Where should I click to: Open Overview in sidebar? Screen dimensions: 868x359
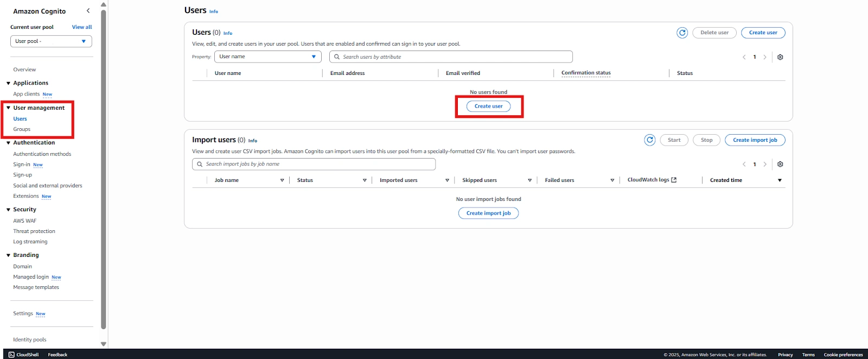pyautogui.click(x=24, y=70)
